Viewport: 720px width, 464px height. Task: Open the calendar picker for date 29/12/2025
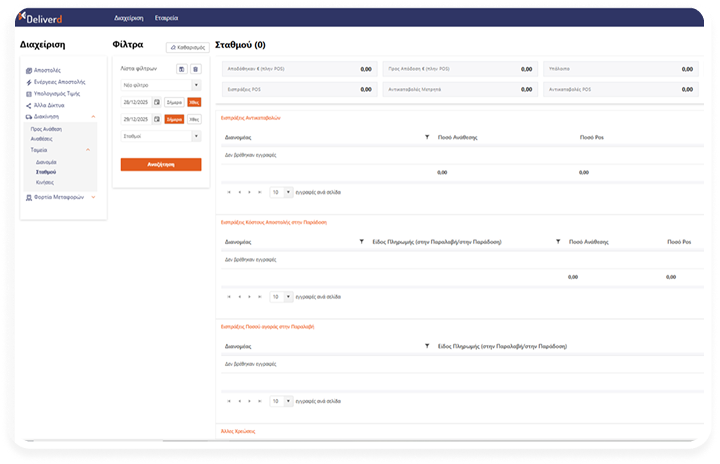point(157,118)
